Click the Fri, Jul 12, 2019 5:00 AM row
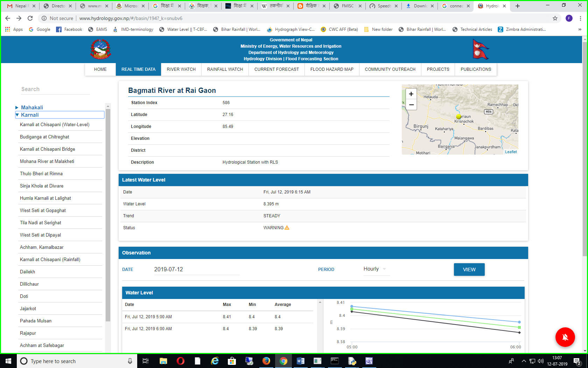 (217, 317)
